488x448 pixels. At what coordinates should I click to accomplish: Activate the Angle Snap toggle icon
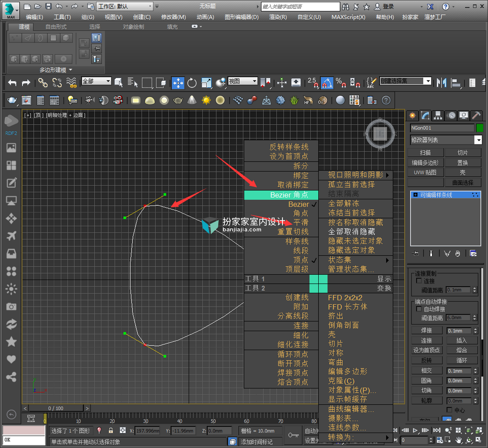pos(327,83)
